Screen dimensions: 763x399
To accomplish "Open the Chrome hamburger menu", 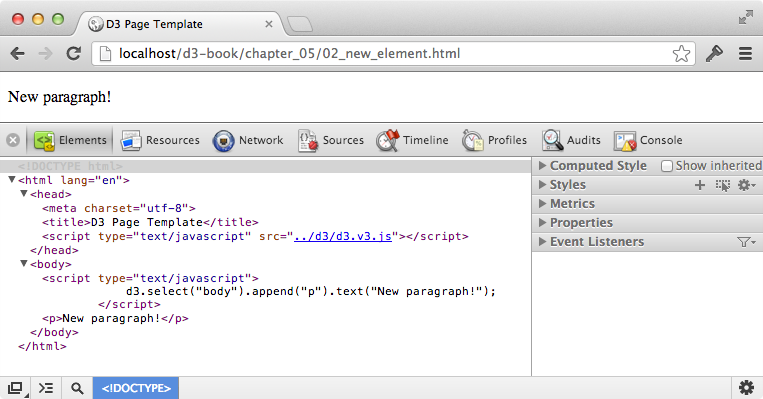I will coord(745,54).
